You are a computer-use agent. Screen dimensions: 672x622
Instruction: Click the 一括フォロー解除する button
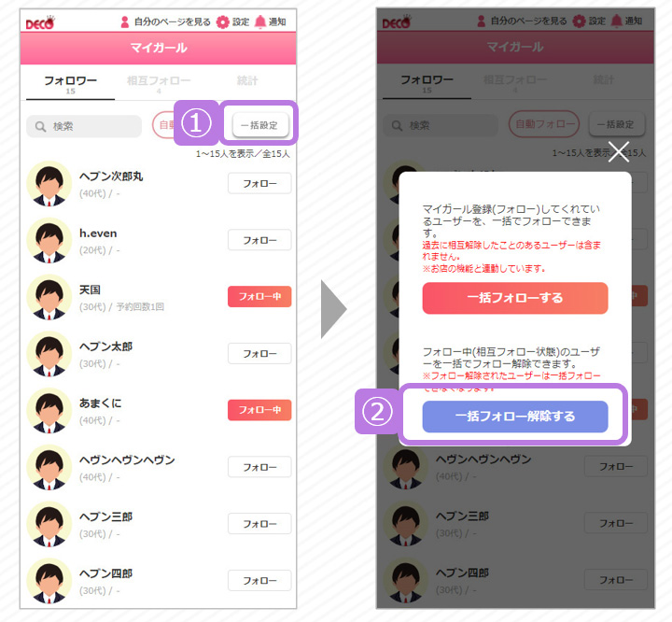tap(515, 417)
